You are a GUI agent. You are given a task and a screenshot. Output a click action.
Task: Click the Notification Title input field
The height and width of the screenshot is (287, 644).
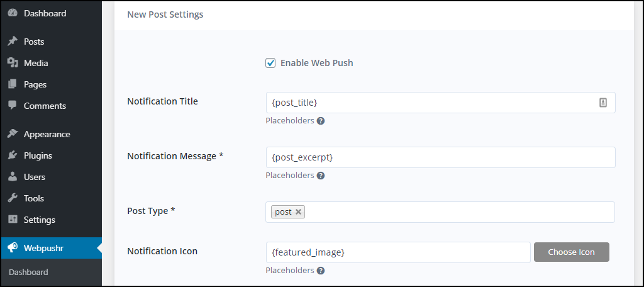point(428,103)
